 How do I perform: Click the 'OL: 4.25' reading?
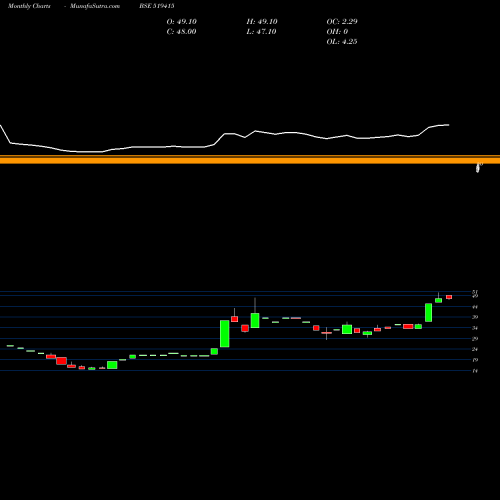tap(342, 42)
